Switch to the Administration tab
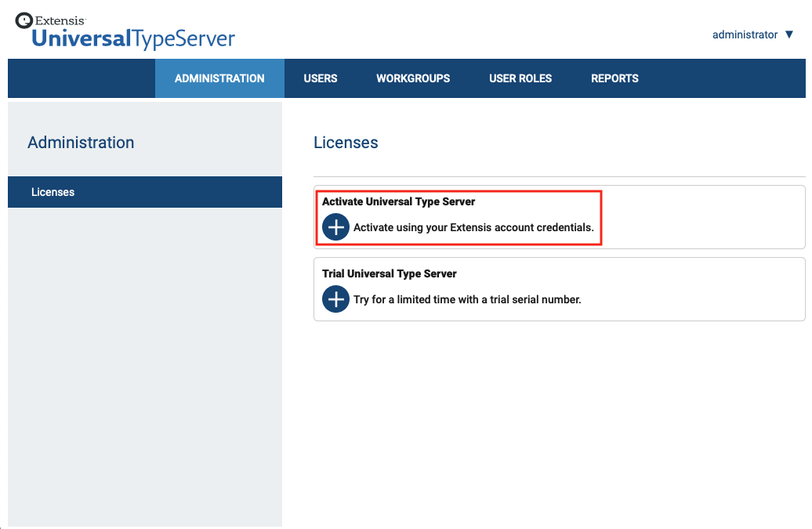The width and height of the screenshot is (812, 529). (219, 78)
